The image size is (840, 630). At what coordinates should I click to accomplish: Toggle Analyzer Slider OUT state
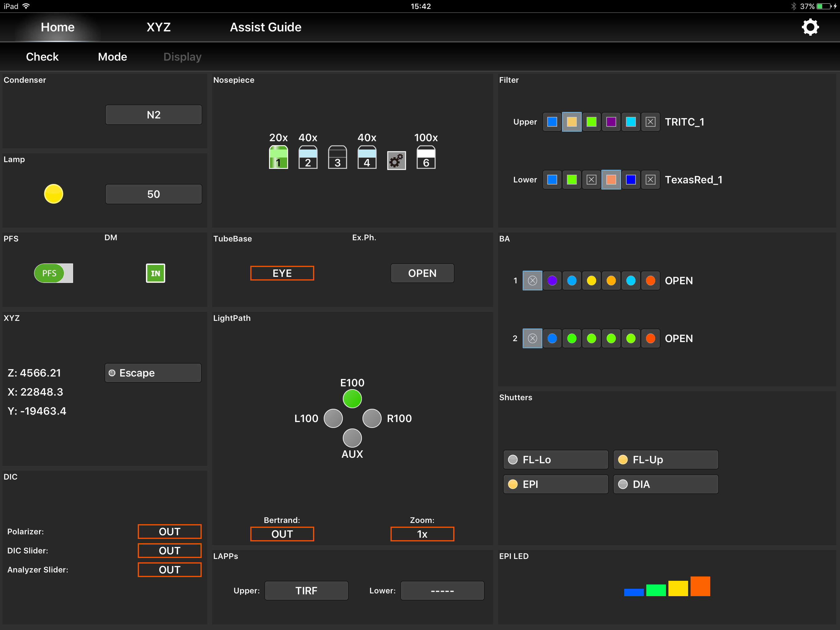[x=169, y=570]
